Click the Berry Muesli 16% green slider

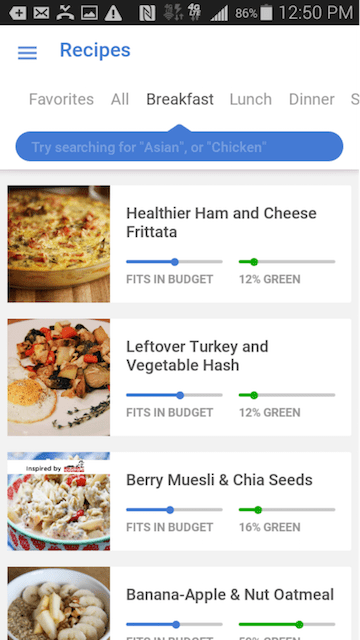(287, 509)
